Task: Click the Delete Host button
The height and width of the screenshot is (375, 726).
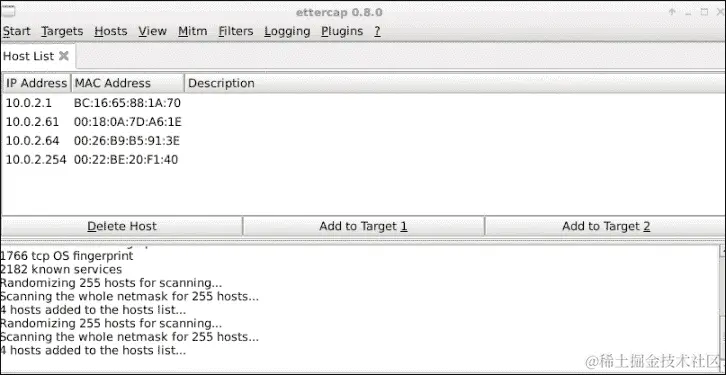Action: click(x=122, y=226)
